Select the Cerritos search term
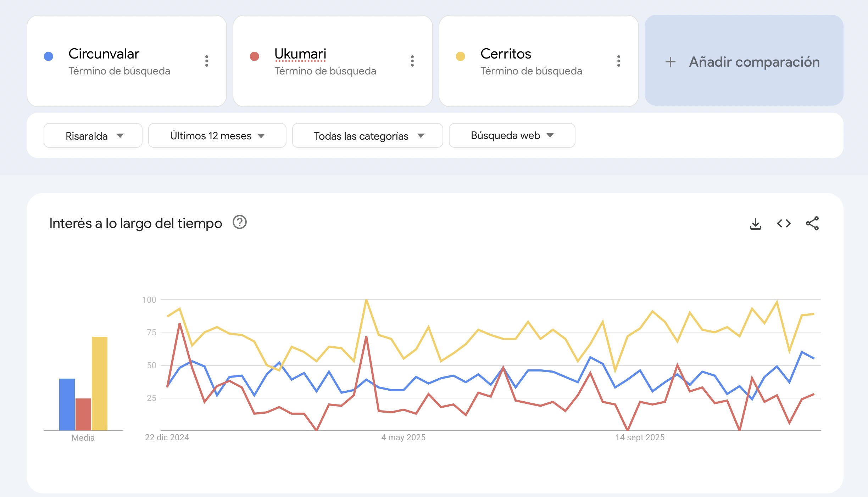 [x=506, y=54]
